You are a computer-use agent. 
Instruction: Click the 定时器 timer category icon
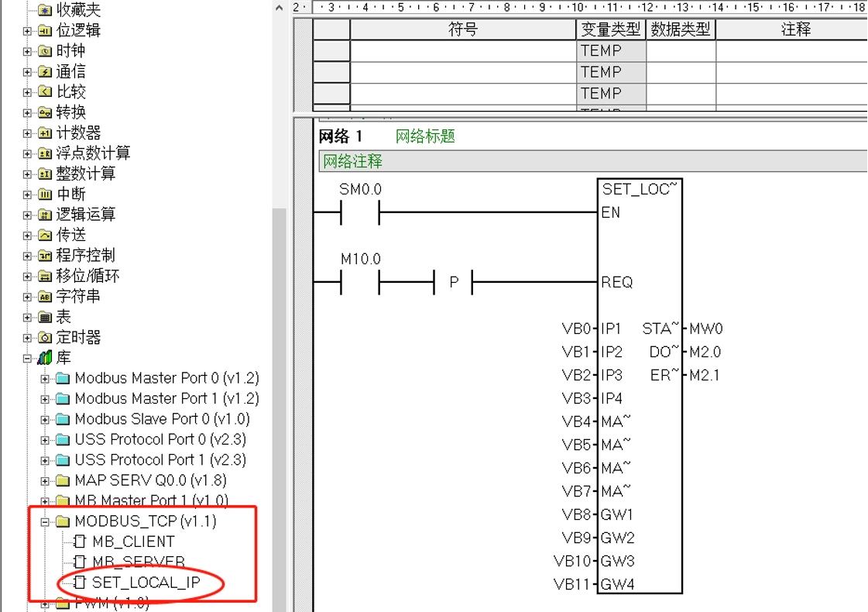click(45, 338)
